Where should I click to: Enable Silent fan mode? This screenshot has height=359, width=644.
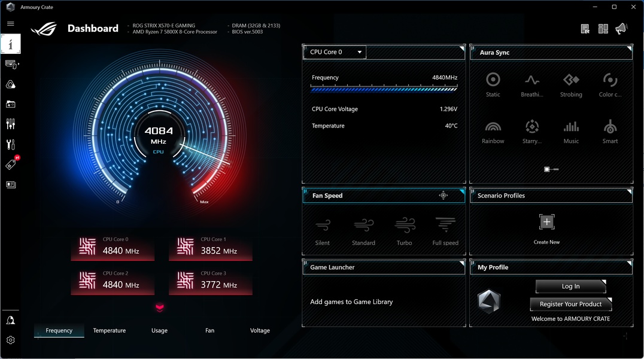pos(323,230)
